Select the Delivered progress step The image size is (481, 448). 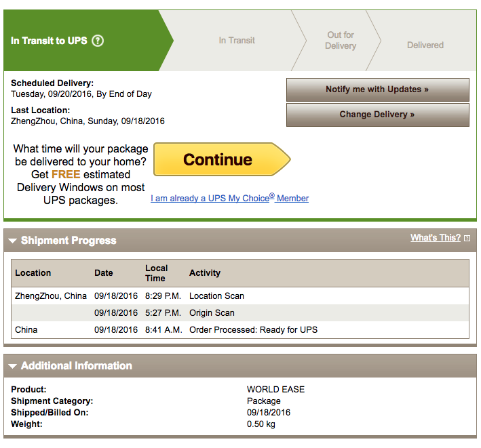click(x=425, y=45)
